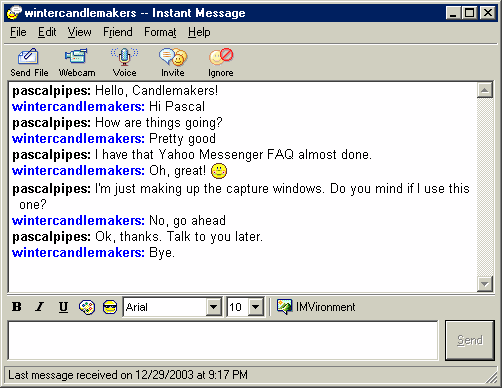
Task: Close the Instant Message window
Action: point(488,13)
